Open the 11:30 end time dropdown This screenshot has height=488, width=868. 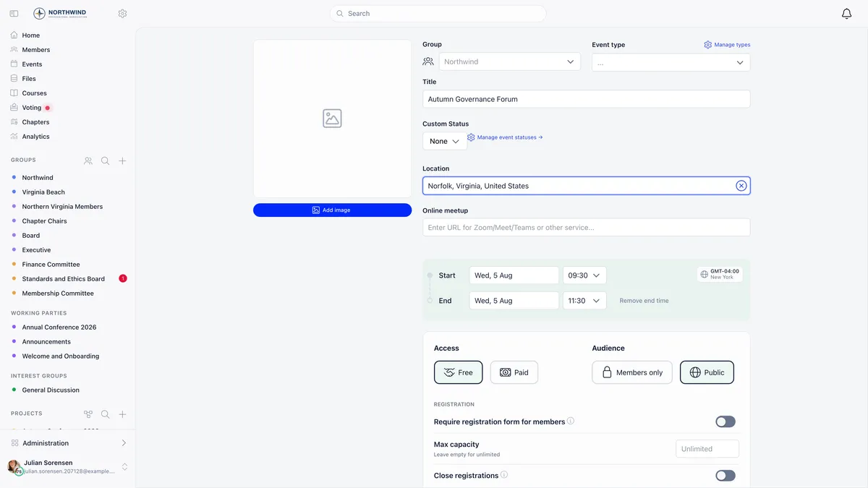(x=584, y=301)
